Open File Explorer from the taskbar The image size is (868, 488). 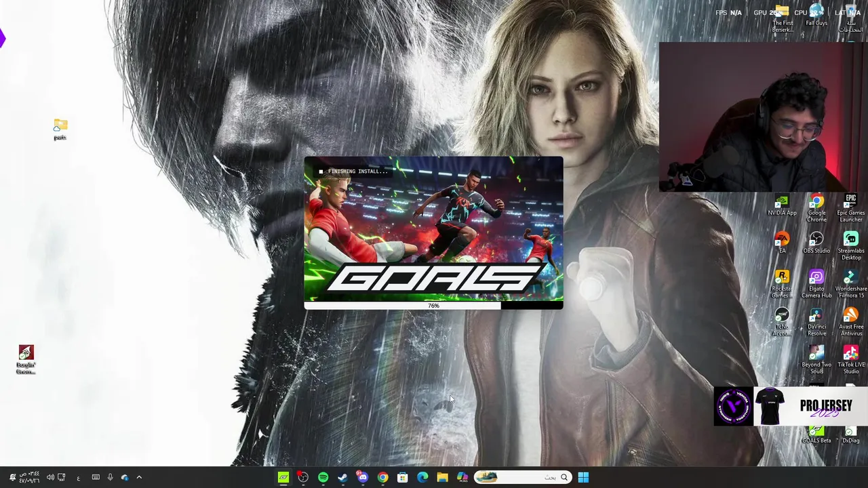[x=442, y=477]
